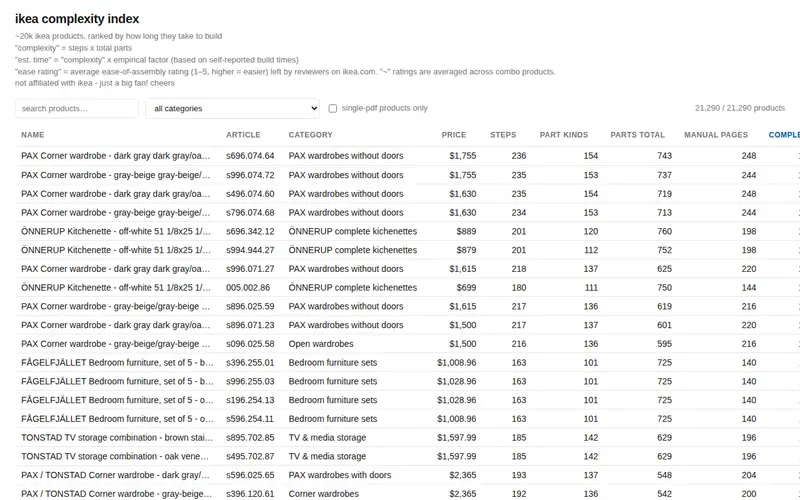800x500 pixels.
Task: Sort table by NAME column
Action: [33, 135]
